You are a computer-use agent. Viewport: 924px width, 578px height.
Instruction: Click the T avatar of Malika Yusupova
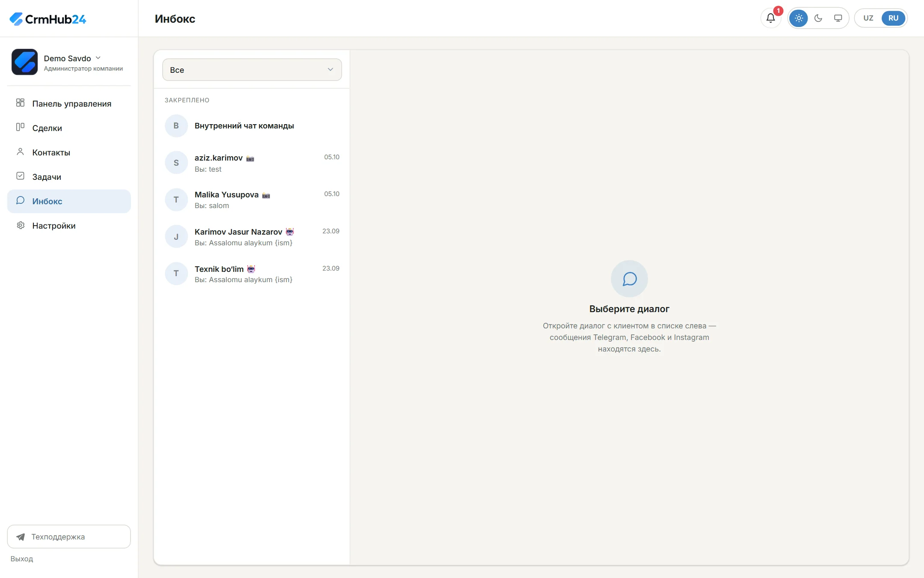pos(176,200)
